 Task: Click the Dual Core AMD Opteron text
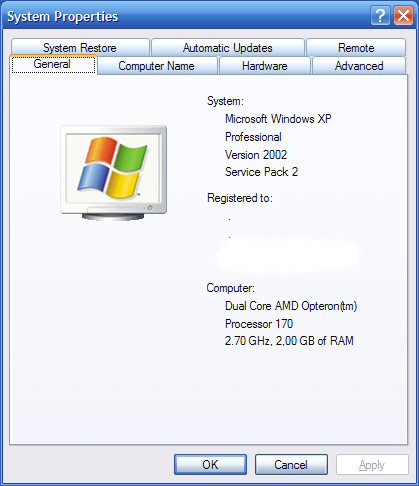tap(291, 306)
